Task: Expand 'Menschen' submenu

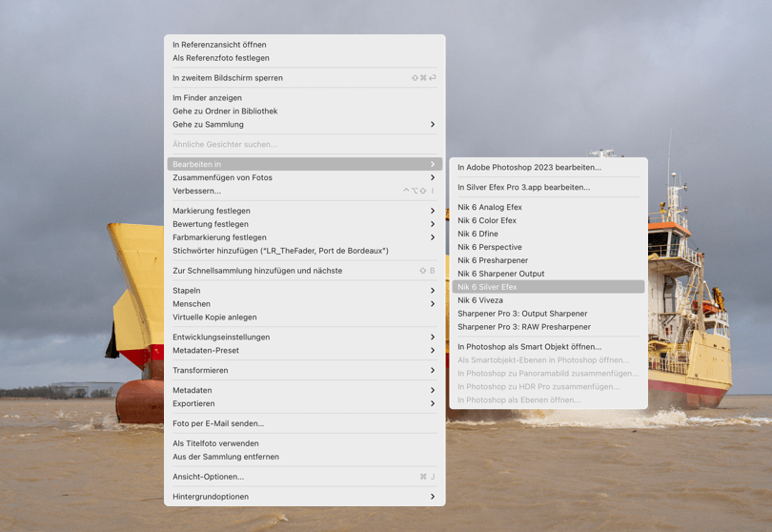Action: coord(304,303)
